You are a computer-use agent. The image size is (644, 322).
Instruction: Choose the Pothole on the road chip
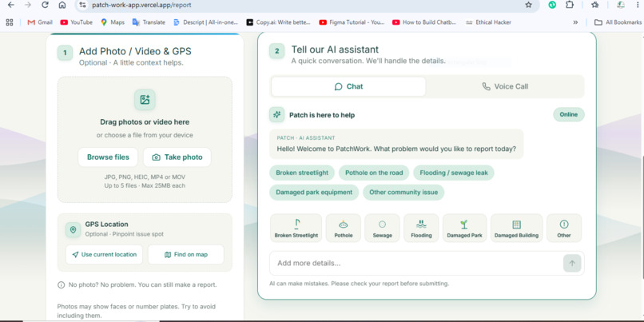[374, 173]
